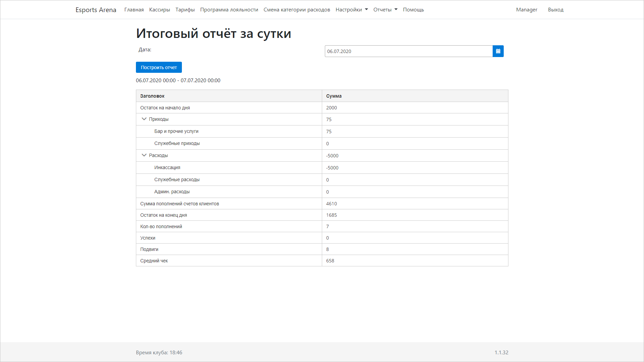Screen dimensions: 644x362
Task: Collapse the Расходы section chevron
Action: [x=144, y=155]
